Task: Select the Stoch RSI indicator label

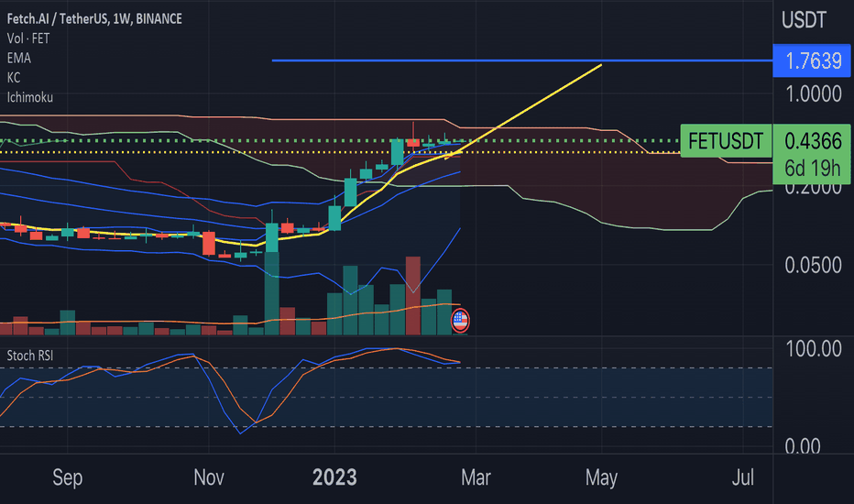Action: (30, 356)
